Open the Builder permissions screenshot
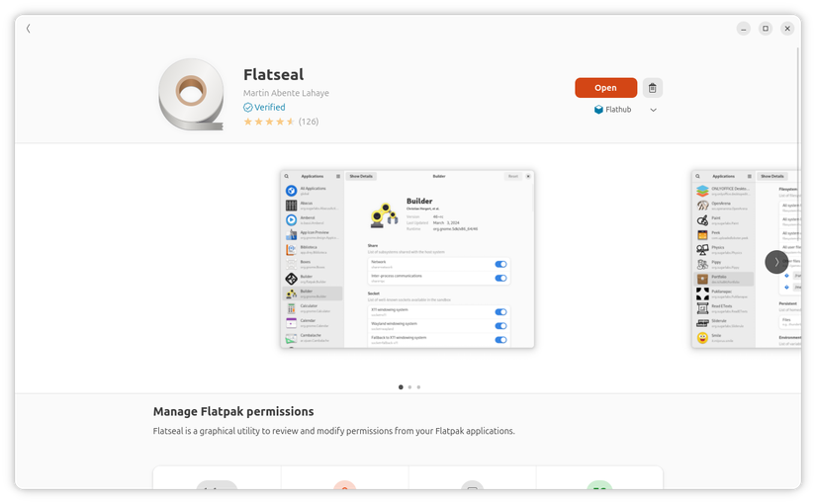This screenshot has height=504, width=816. point(408,259)
